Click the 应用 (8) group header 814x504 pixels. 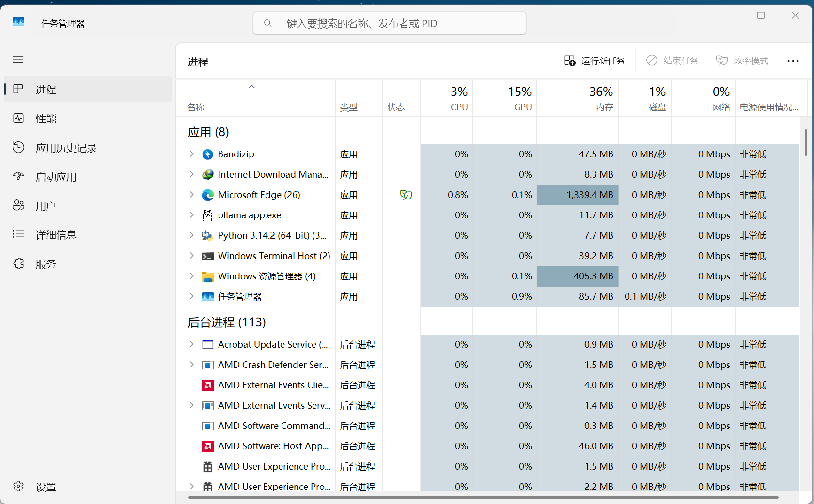pyautogui.click(x=208, y=132)
